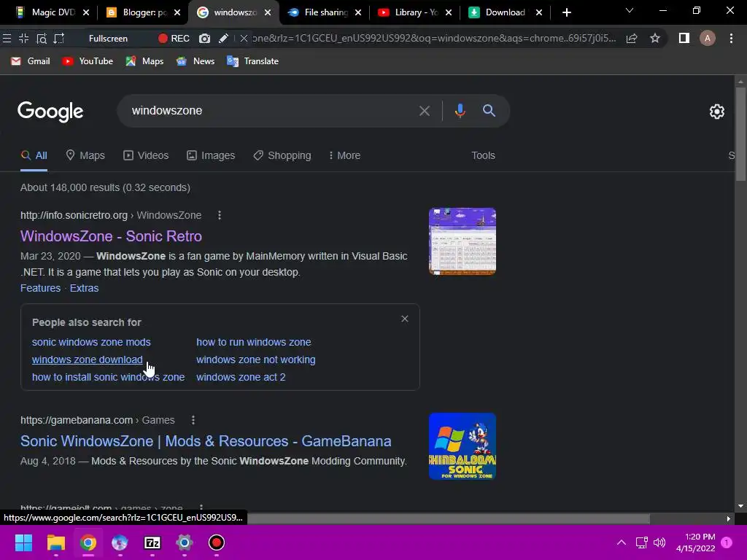Open Chrome three-dot menu
This screenshot has height=560, width=747.
731,38
